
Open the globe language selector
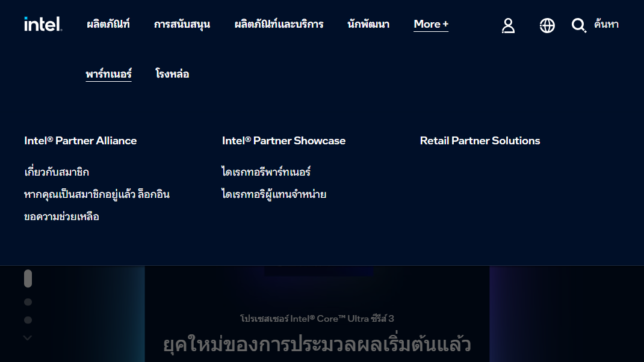547,25
